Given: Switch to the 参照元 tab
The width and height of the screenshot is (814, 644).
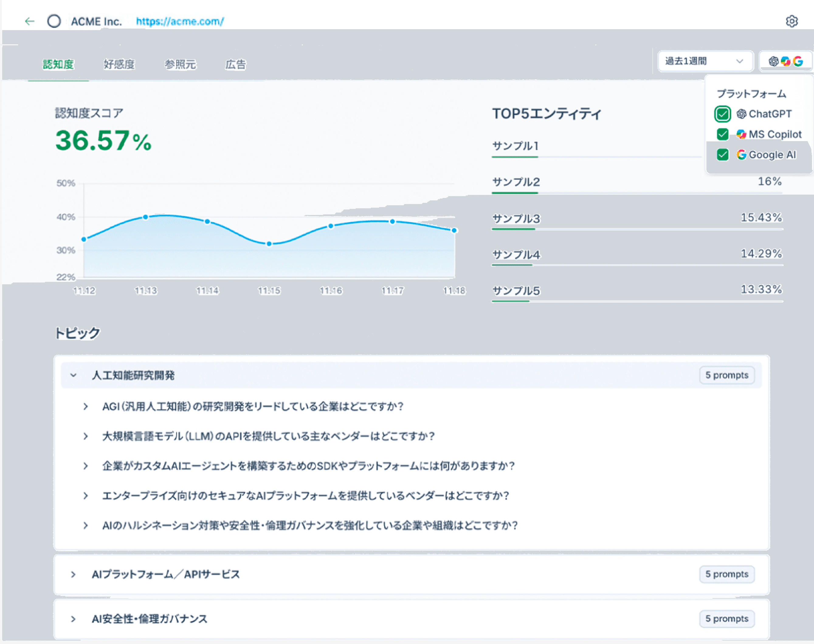Looking at the screenshot, I should click(180, 64).
